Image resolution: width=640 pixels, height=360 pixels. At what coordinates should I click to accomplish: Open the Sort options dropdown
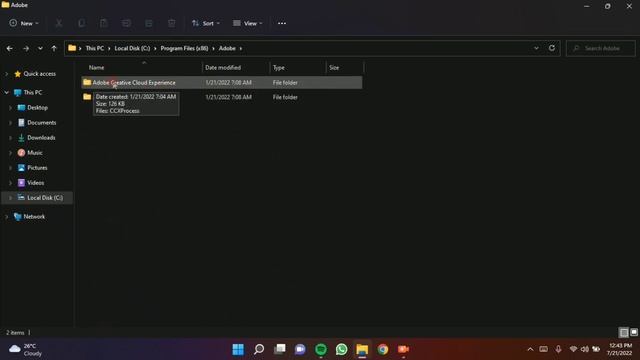click(x=206, y=23)
